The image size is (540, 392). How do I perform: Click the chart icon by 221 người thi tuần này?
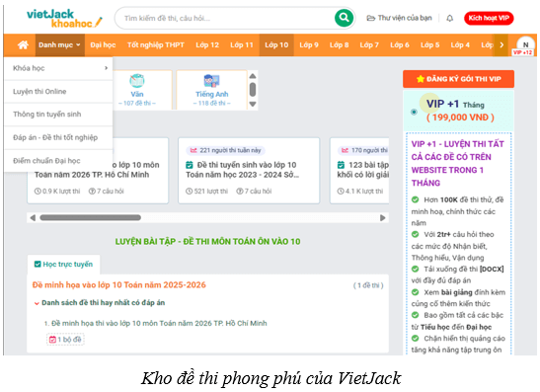pyautogui.click(x=193, y=150)
